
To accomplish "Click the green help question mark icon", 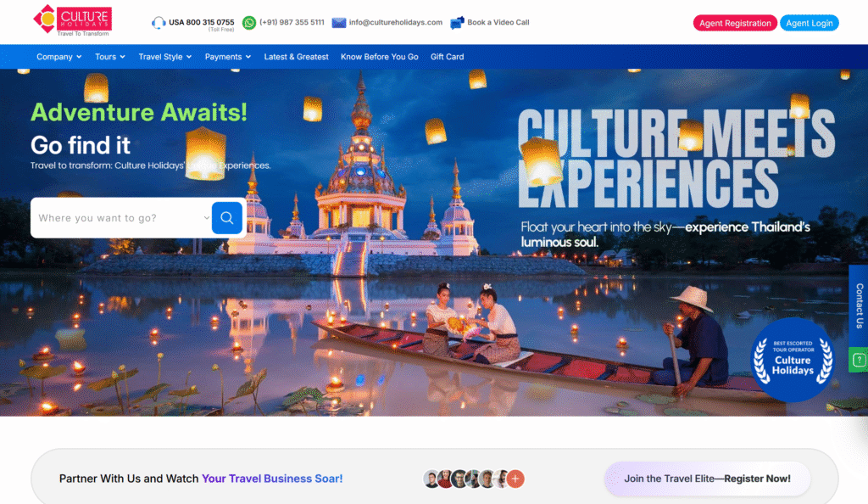I will click(x=859, y=360).
